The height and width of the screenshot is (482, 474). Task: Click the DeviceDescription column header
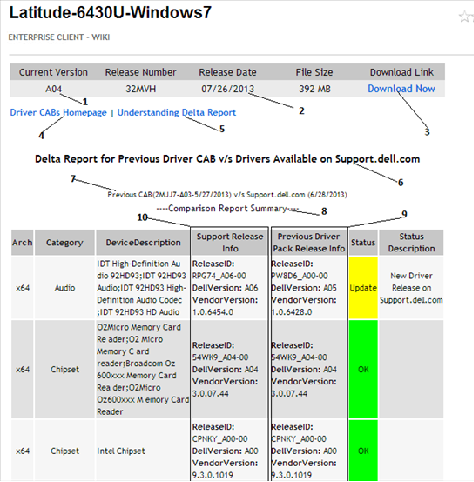click(x=143, y=242)
